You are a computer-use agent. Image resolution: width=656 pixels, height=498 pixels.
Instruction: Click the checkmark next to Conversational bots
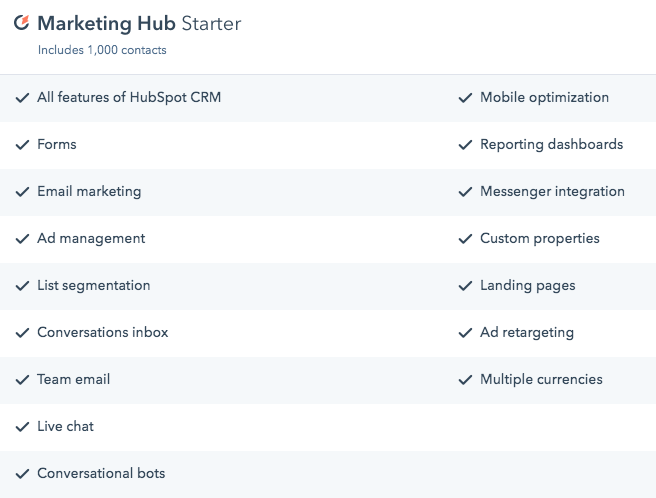(x=22, y=474)
